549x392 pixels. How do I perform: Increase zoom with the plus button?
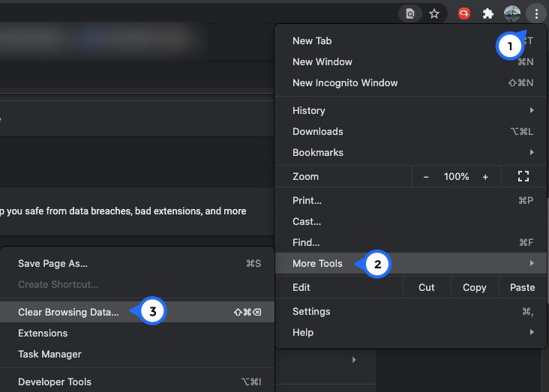click(x=485, y=177)
